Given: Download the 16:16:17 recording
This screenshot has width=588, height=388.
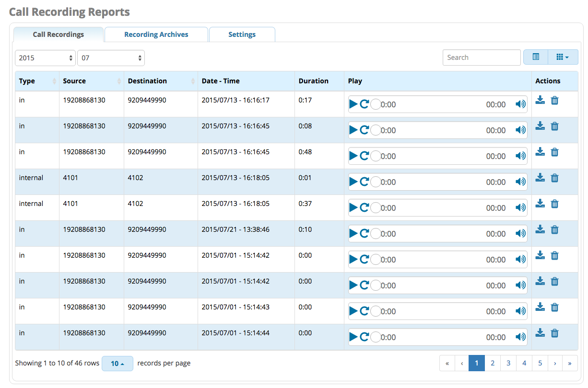Looking at the screenshot, I should (540, 100).
